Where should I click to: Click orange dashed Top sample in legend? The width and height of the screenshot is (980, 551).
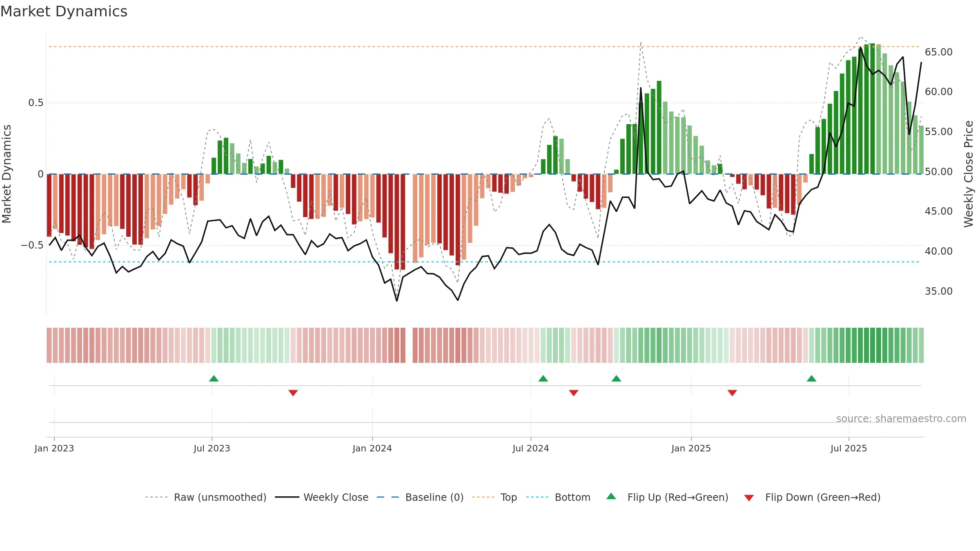[x=483, y=497]
